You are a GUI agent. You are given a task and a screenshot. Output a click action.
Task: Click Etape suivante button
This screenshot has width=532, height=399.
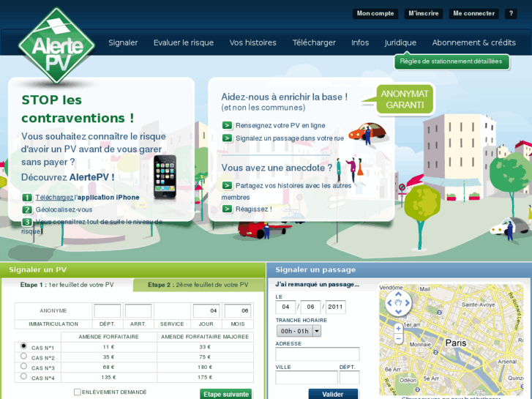pos(226,394)
